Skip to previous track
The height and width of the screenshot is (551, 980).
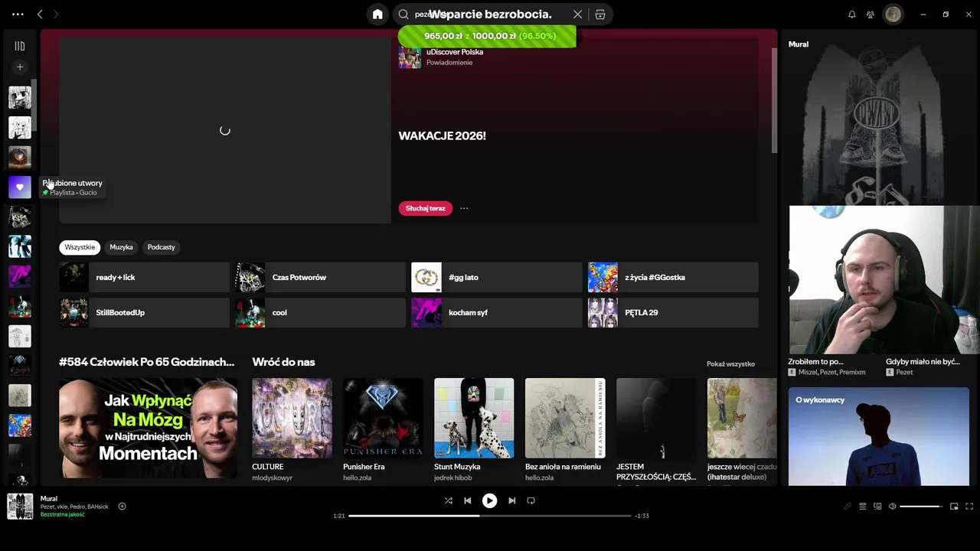[x=468, y=500]
